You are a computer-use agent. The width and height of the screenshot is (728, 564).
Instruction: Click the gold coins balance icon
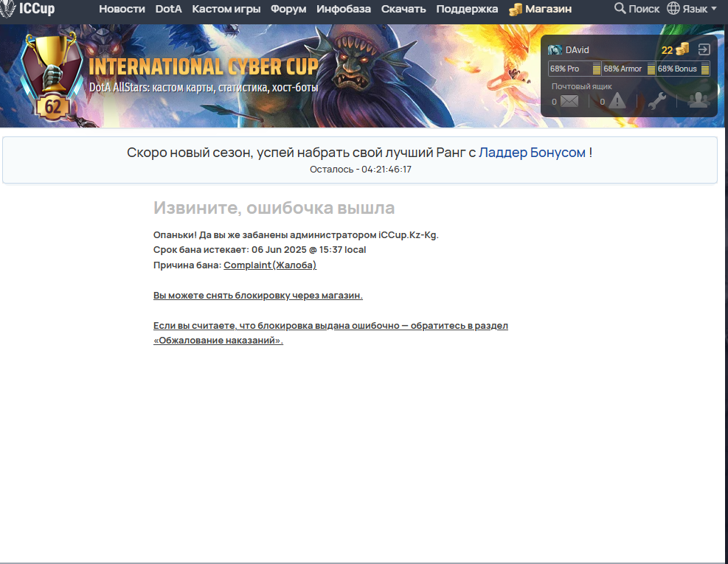click(x=682, y=49)
